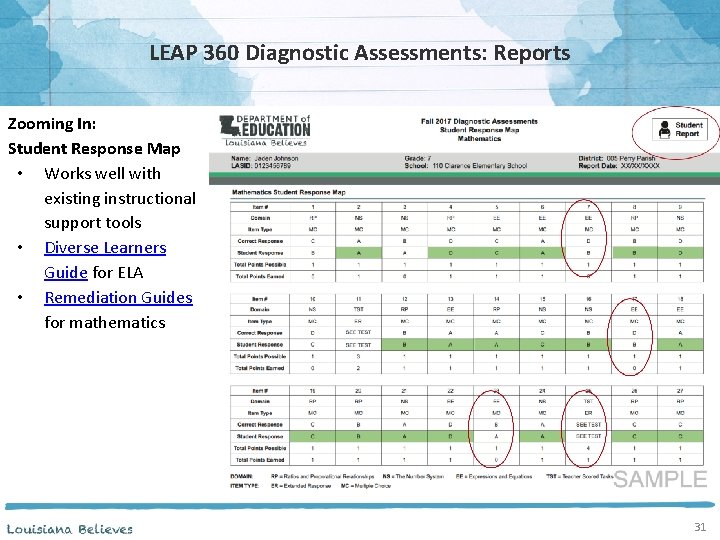Click Total Points Possible value 3 for item 11

click(358, 356)
